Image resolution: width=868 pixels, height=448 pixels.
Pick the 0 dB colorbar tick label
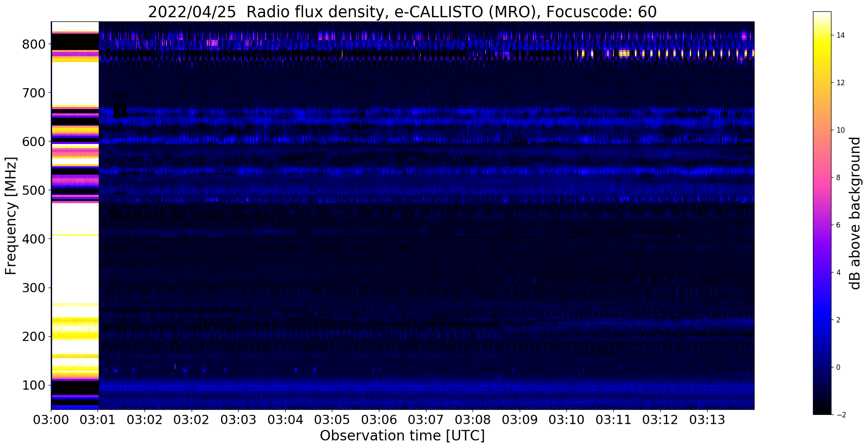click(x=839, y=367)
